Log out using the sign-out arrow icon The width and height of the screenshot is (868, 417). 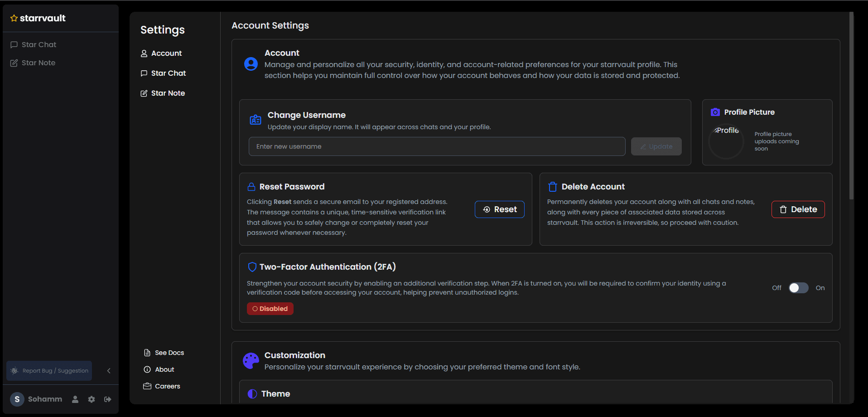pyautogui.click(x=108, y=399)
